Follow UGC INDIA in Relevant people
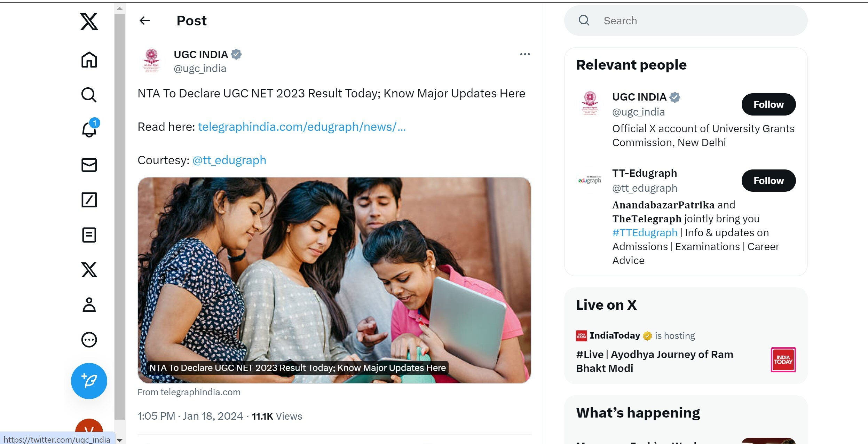The height and width of the screenshot is (444, 868). click(x=768, y=104)
